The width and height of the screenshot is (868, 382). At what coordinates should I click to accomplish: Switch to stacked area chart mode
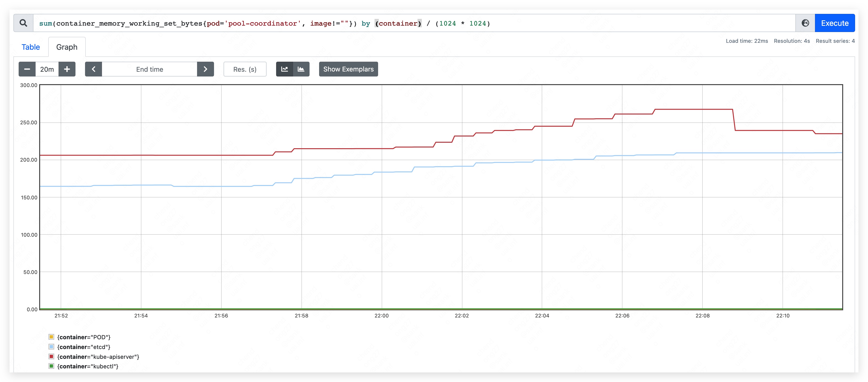[301, 69]
